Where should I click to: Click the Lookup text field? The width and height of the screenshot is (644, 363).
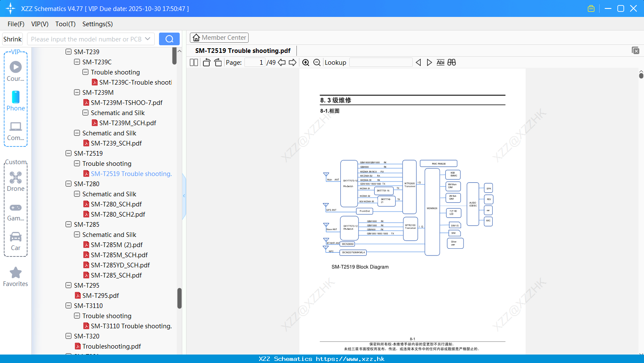coord(381,62)
